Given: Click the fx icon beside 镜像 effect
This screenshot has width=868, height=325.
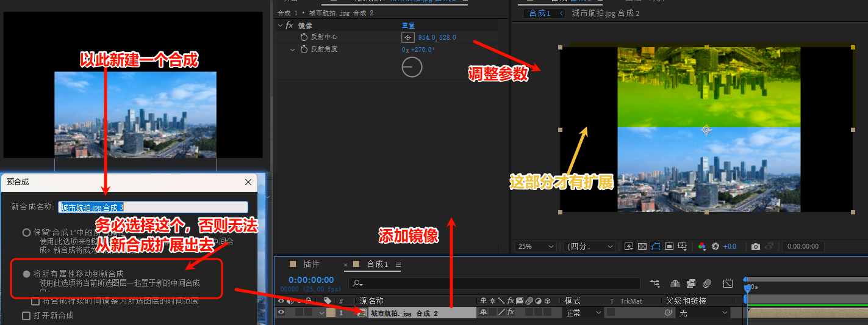Looking at the screenshot, I should coord(289,26).
